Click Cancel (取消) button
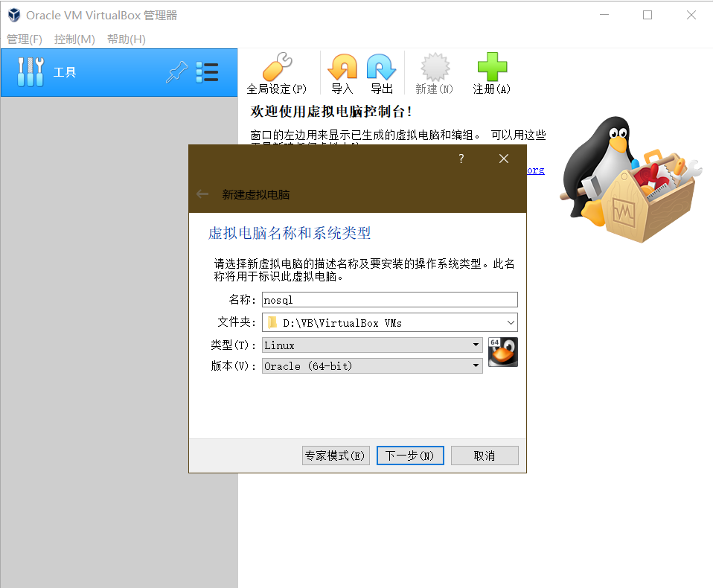This screenshot has width=713, height=588. pyautogui.click(x=485, y=456)
